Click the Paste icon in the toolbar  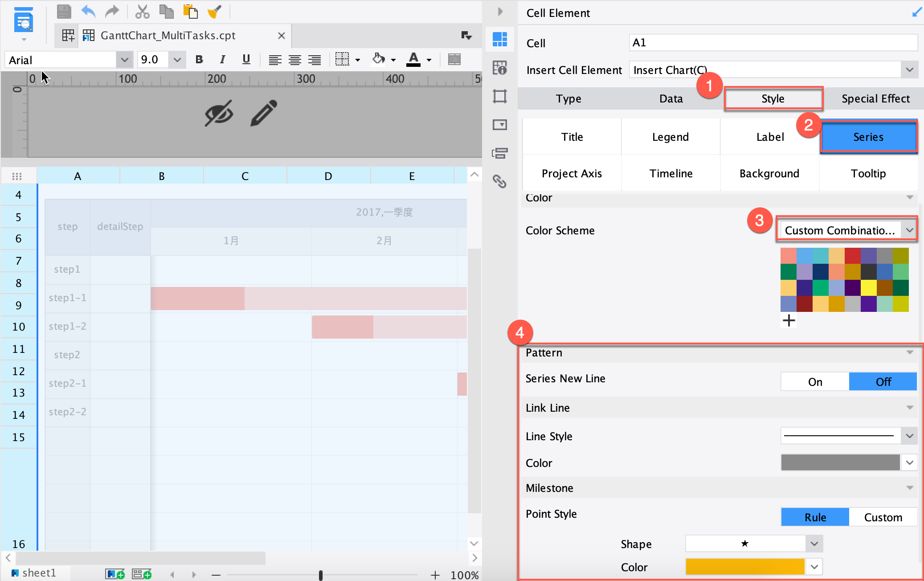coord(191,12)
